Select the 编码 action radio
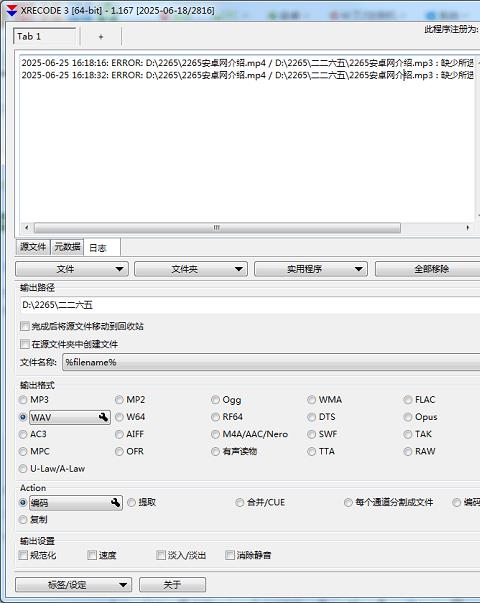 [23, 503]
